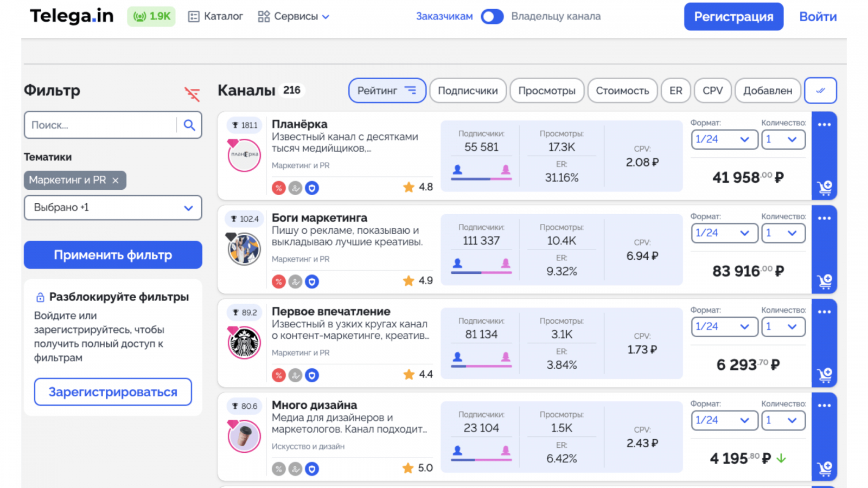The image size is (868, 488).
Task: Open the Много дизайна channel title
Action: point(315,405)
